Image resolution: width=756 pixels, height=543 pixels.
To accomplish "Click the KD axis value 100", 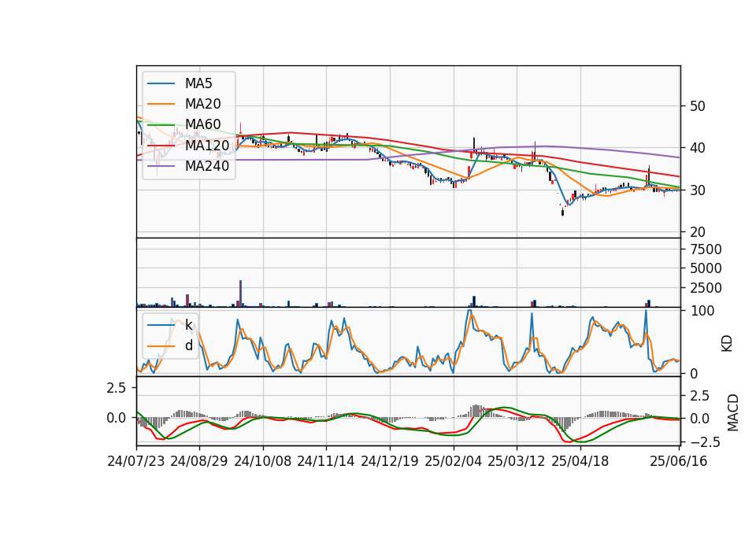I will [x=702, y=311].
